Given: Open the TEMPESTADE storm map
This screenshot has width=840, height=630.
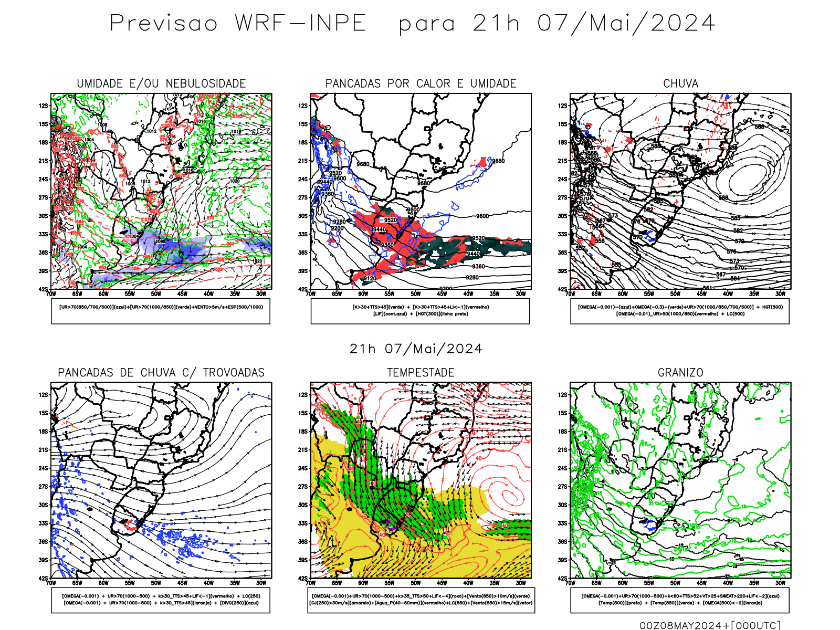Looking at the screenshot, I should 421,480.
